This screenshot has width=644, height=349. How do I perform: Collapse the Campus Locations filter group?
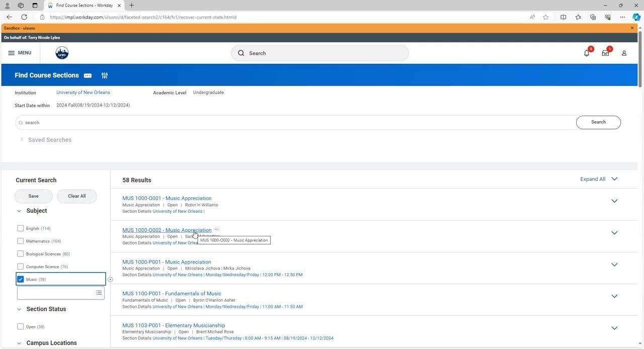pyautogui.click(x=19, y=343)
